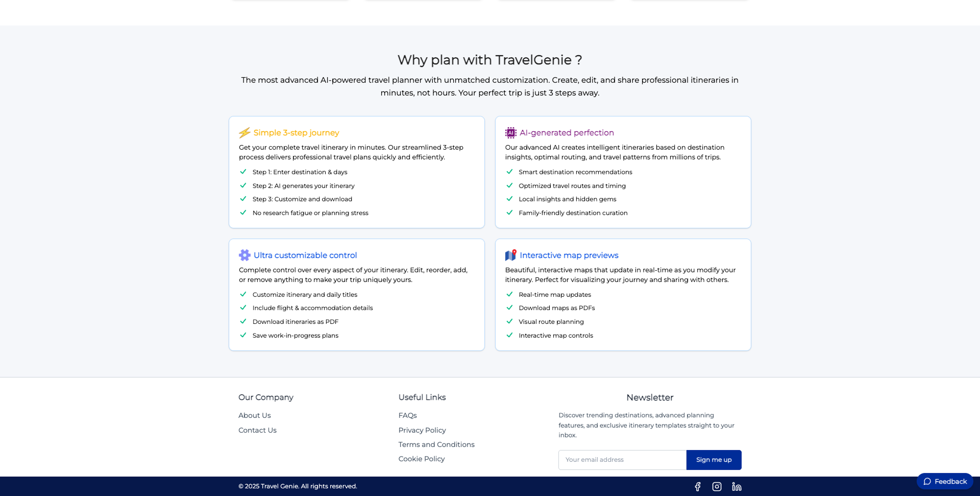Click checkmark beside Family-friendly destination curation
980x496 pixels.
click(x=509, y=212)
